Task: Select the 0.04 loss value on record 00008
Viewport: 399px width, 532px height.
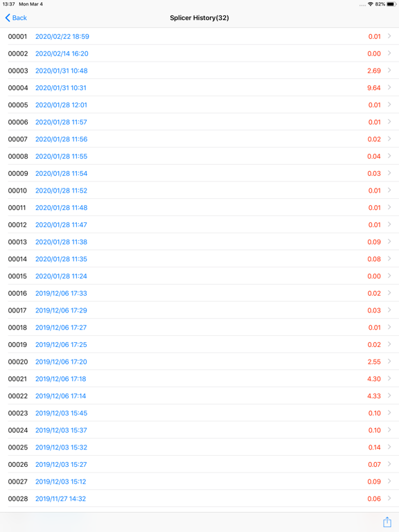Action: point(374,157)
